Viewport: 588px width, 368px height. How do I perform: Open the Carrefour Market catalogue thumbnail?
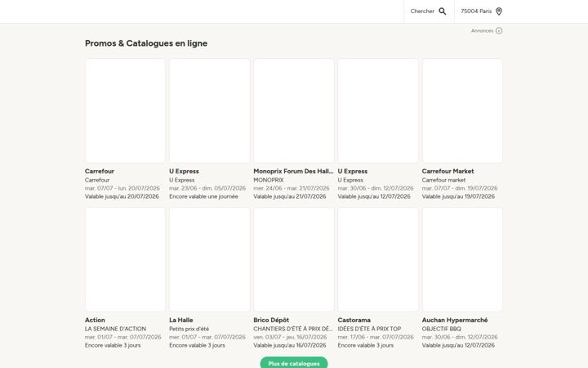(x=462, y=110)
